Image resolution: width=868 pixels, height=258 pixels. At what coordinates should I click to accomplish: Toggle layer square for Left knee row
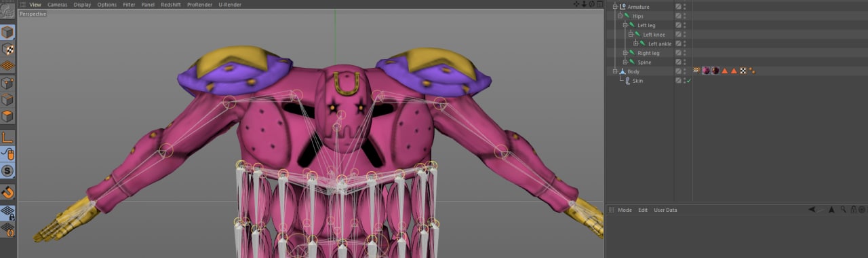click(678, 35)
